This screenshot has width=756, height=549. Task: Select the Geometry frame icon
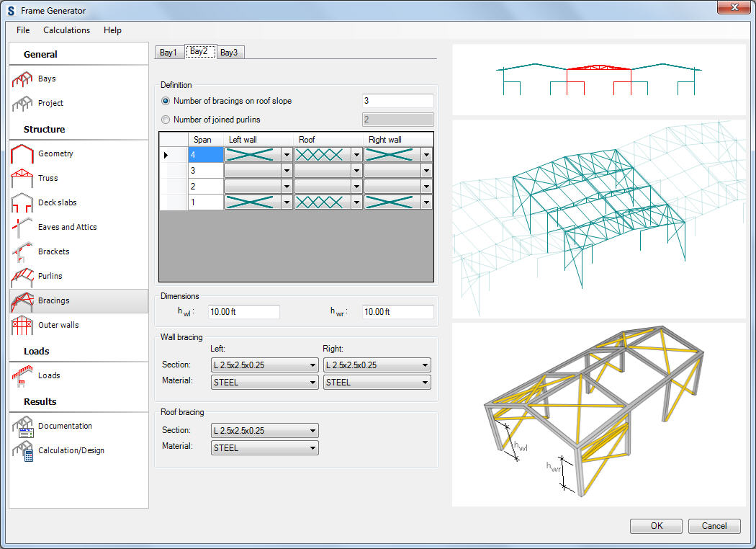22,154
